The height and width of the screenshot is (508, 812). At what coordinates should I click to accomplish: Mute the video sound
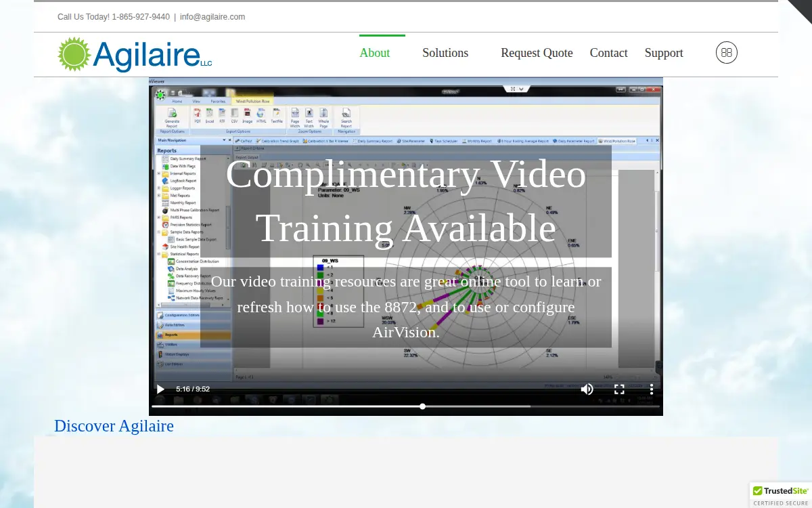pos(587,389)
